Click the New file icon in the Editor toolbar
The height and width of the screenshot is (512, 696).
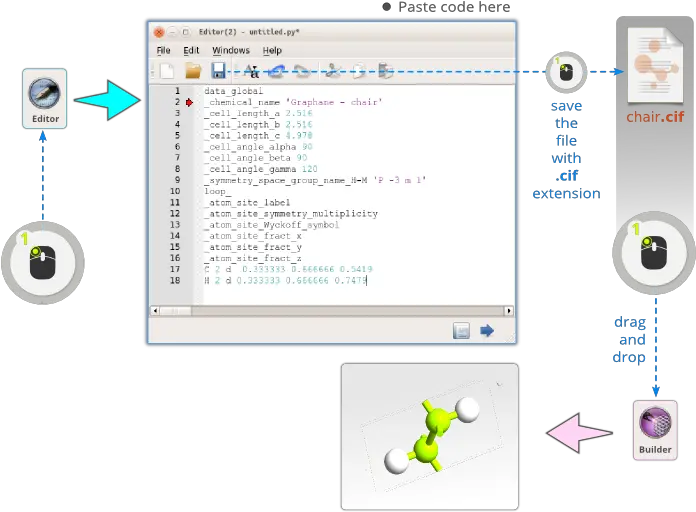point(167,71)
